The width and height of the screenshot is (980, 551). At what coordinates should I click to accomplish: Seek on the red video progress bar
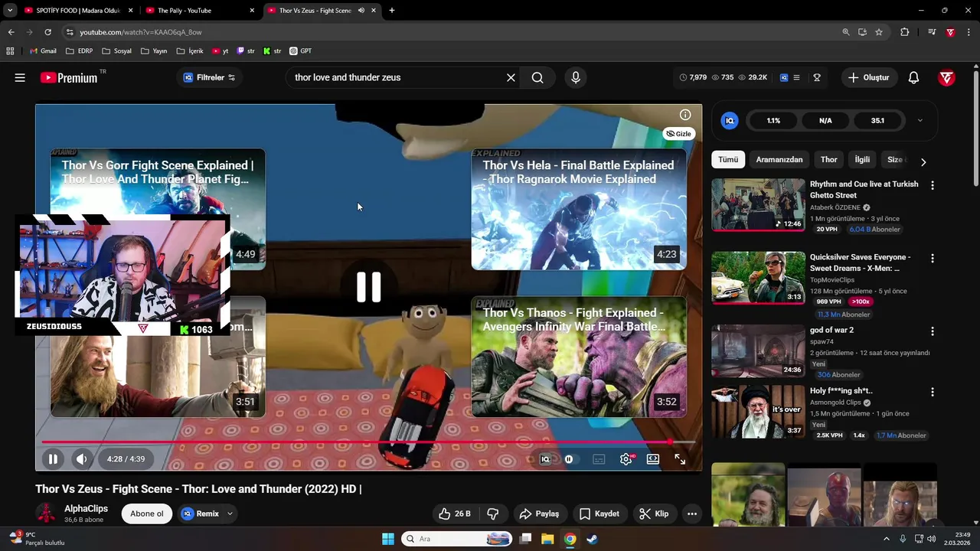(367, 442)
